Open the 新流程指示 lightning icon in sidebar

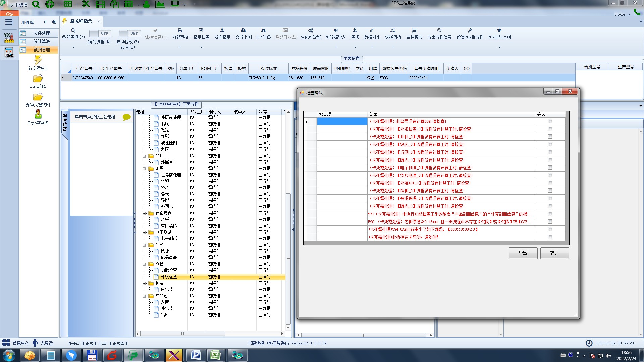coord(38,60)
